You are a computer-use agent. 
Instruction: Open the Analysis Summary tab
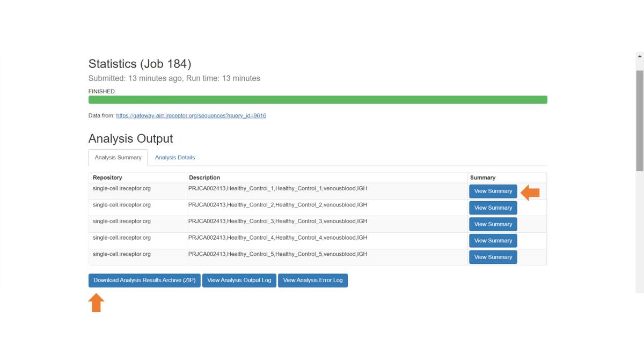[118, 158]
